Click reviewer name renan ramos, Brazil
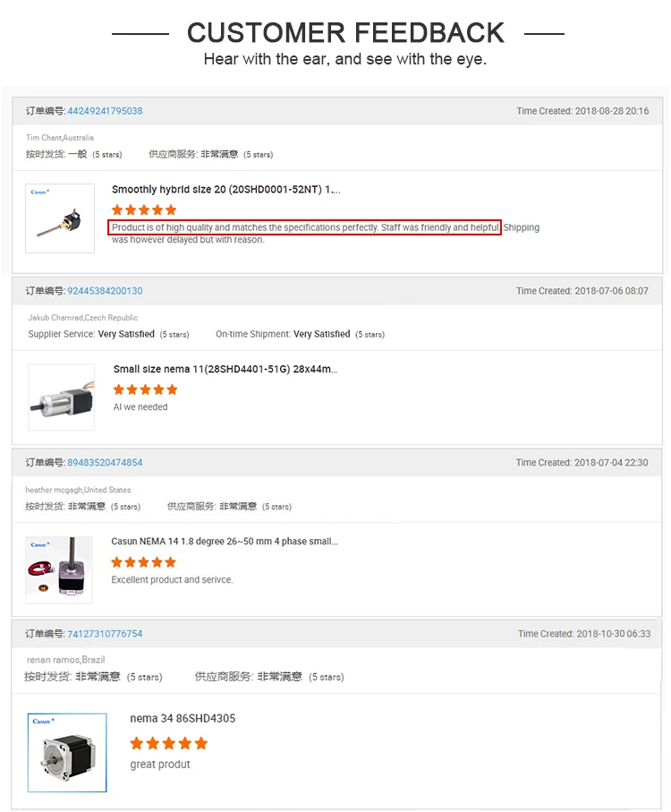671x812 pixels. pos(65,660)
